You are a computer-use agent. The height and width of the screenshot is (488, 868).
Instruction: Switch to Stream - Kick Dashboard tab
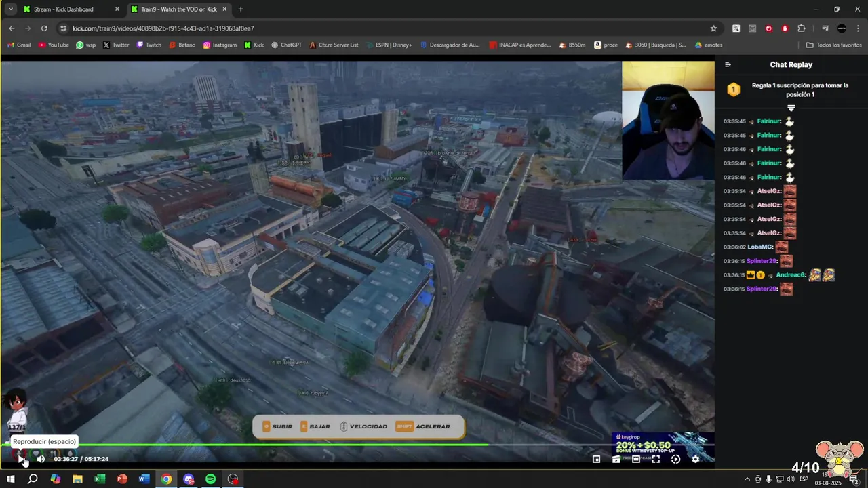pyautogui.click(x=72, y=9)
